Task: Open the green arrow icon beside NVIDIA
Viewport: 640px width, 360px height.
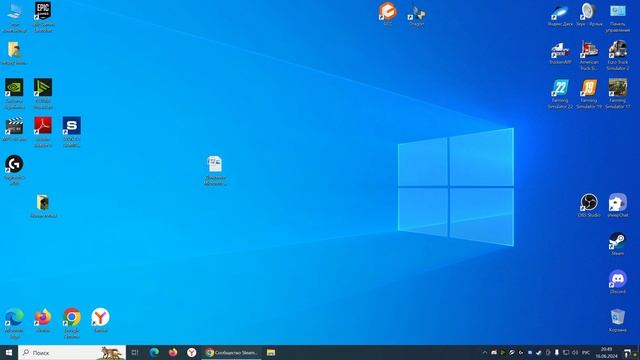Action: coord(43,93)
